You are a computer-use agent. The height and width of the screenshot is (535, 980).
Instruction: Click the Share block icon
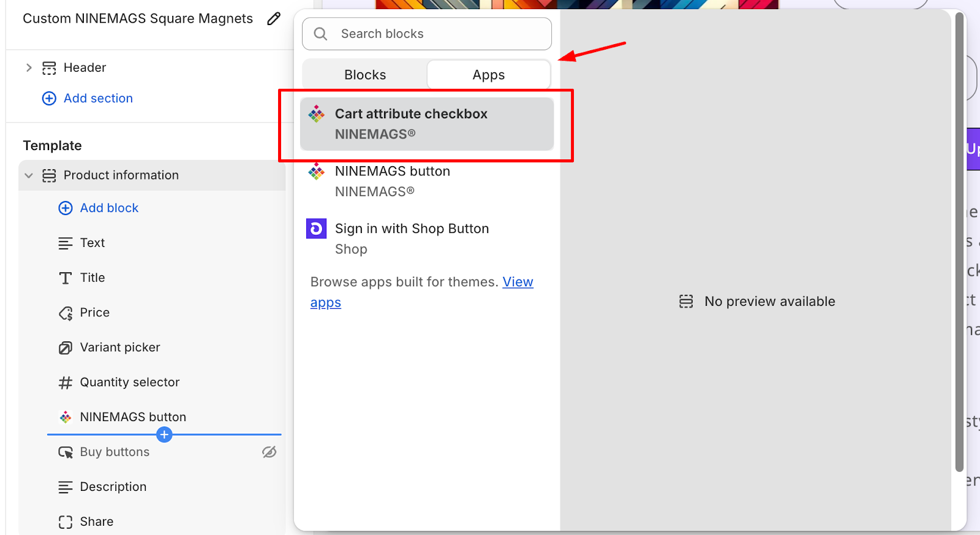[66, 522]
